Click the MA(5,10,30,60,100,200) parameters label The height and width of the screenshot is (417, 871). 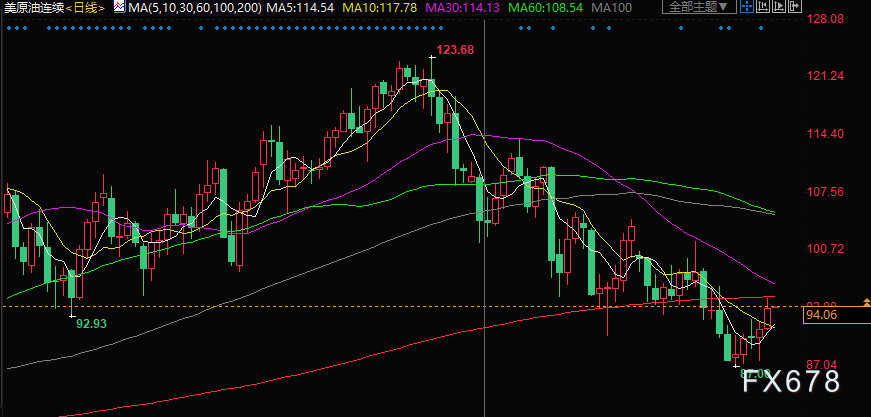point(194,7)
